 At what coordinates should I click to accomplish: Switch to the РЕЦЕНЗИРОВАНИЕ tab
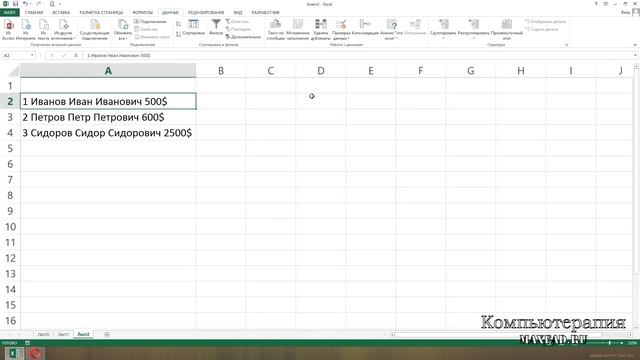[x=206, y=13]
